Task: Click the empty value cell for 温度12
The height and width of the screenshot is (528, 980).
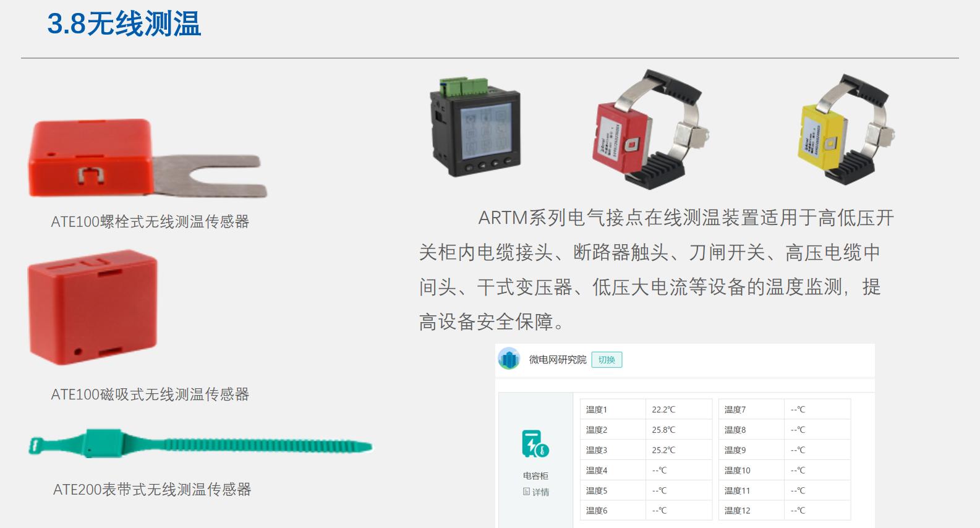Action: [x=817, y=511]
